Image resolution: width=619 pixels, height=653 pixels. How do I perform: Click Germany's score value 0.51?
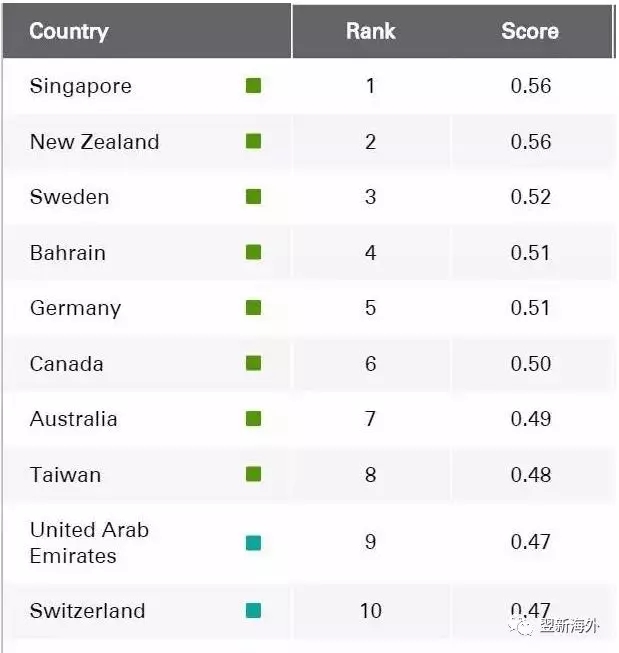(530, 308)
